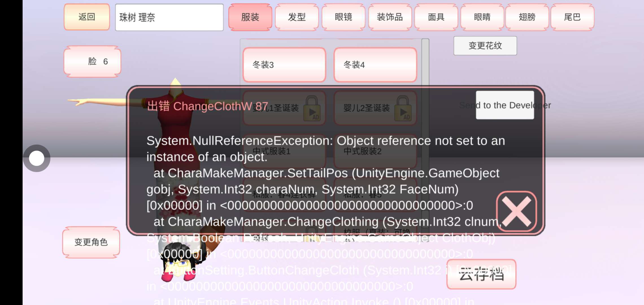The image size is (644, 305).
Task: Click the 变更花纹 pattern button
Action: tap(485, 45)
